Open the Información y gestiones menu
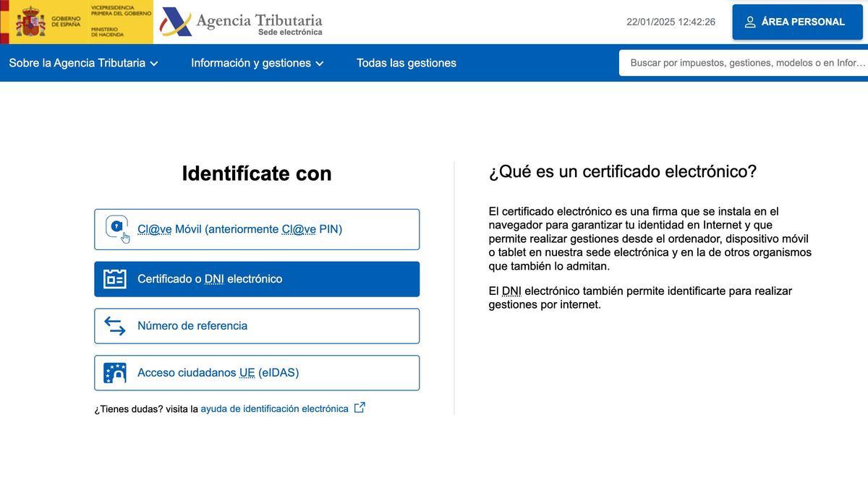The height and width of the screenshot is (488, 868). (258, 63)
